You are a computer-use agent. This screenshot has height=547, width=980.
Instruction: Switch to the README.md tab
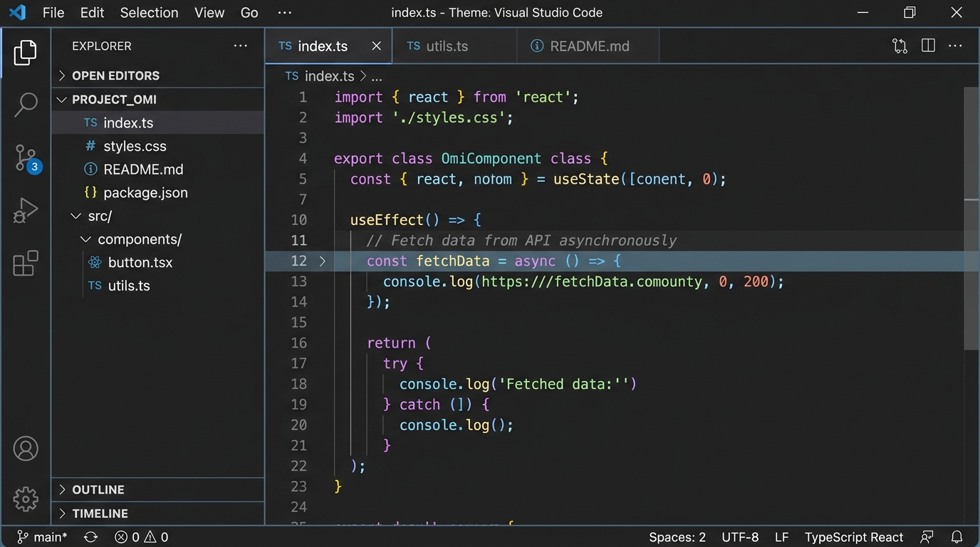588,46
